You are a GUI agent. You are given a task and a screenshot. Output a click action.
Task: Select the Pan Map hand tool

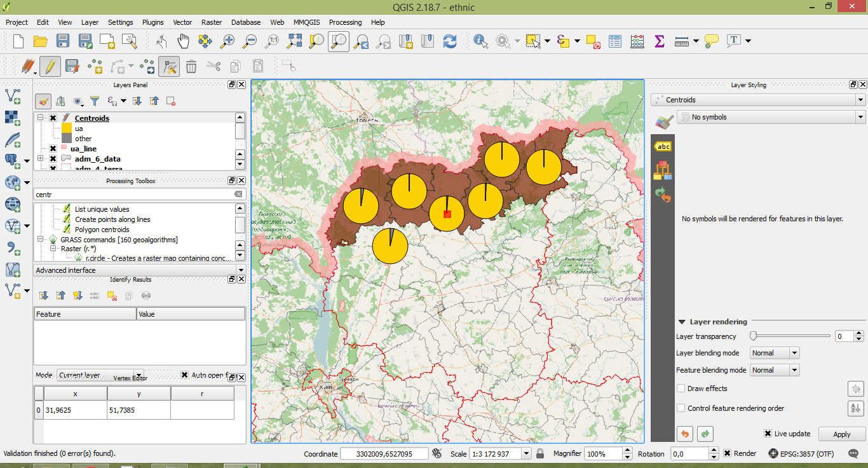[183, 41]
